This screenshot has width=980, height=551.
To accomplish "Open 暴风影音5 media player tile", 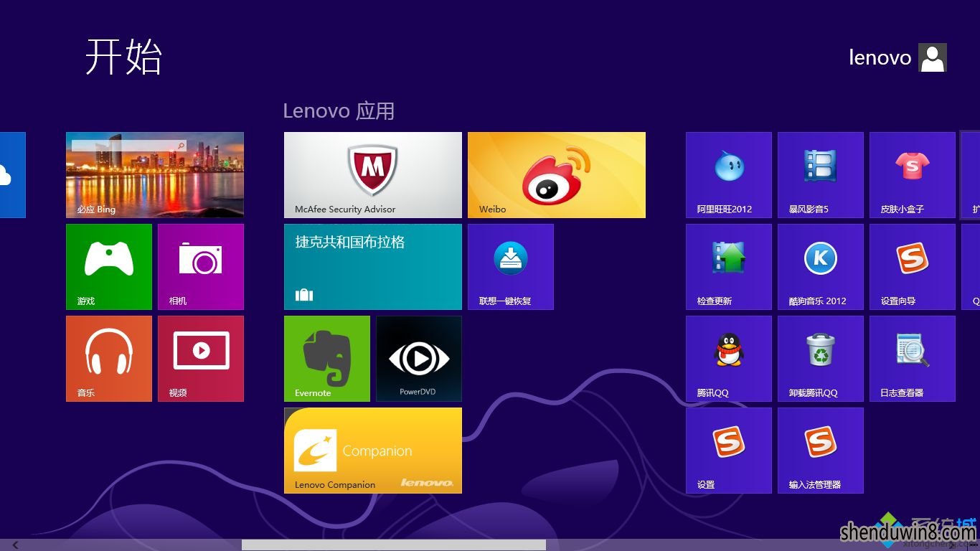I will point(821,174).
